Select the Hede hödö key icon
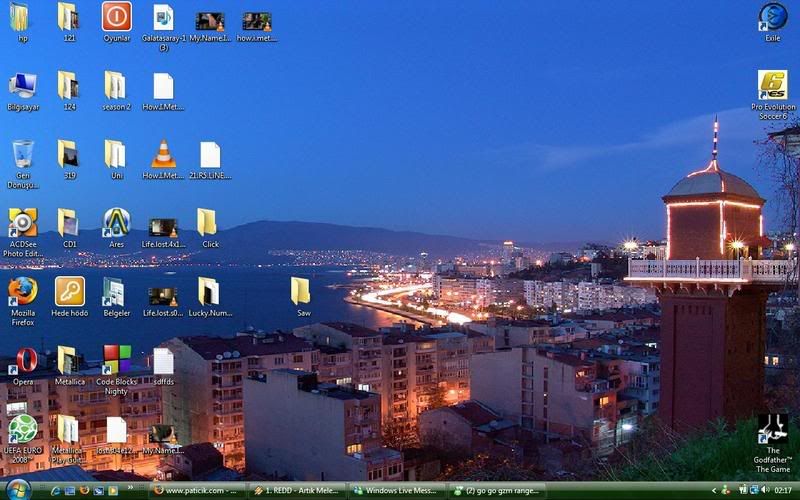The width and height of the screenshot is (800, 500). click(x=69, y=291)
